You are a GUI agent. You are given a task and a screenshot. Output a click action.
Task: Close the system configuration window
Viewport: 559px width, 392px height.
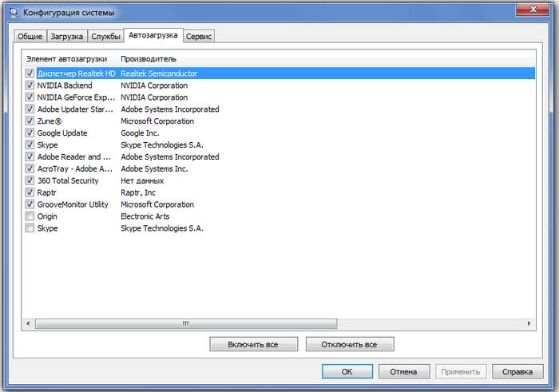pos(532,10)
